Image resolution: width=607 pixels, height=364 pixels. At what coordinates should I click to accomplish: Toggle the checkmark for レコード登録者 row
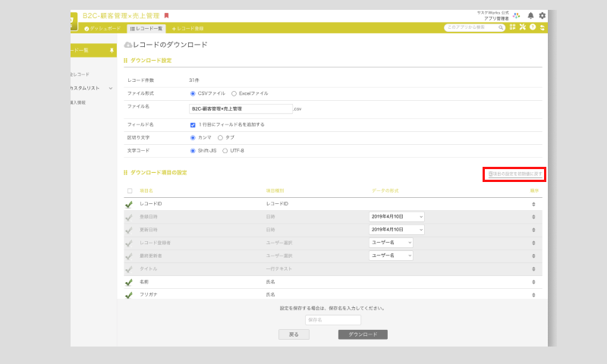click(129, 243)
